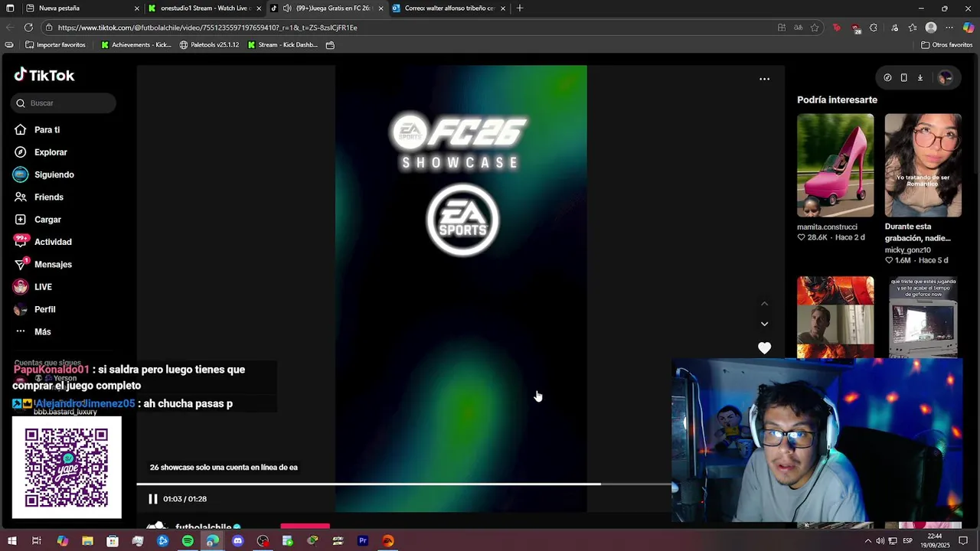Image resolution: width=980 pixels, height=551 pixels.
Task: Show hidden system tray icons
Action: click(867, 541)
